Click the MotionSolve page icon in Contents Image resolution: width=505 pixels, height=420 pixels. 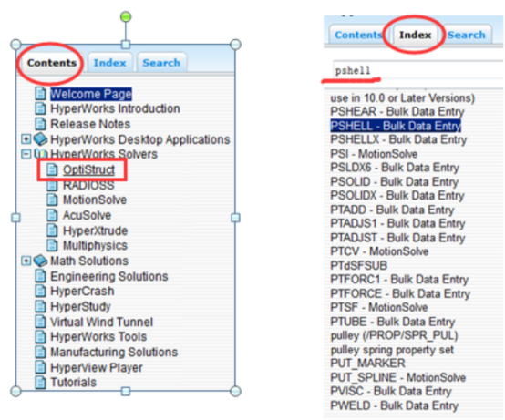[52, 200]
